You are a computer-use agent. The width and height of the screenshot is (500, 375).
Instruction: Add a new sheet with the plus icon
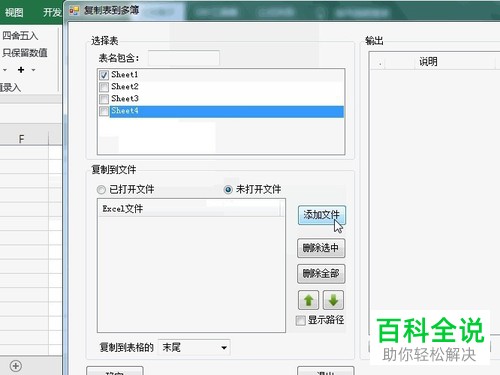(16, 366)
